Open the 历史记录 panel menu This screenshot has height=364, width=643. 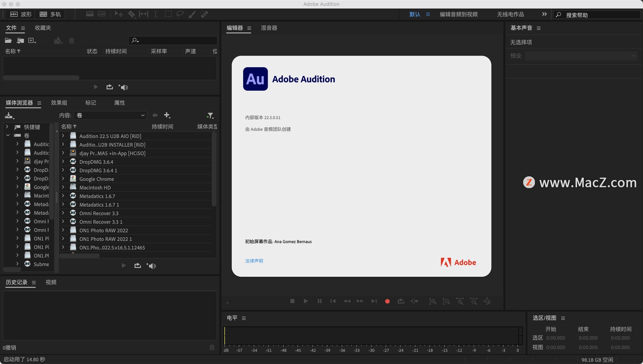pos(34,283)
